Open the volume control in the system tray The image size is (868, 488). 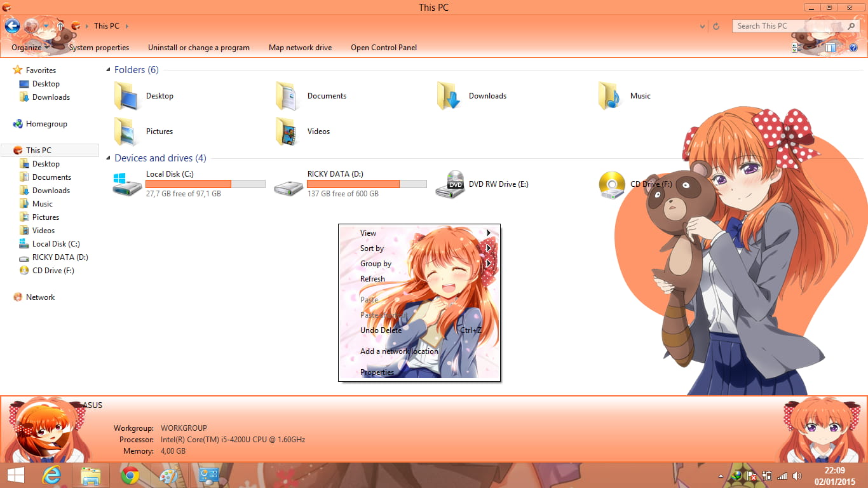(797, 475)
